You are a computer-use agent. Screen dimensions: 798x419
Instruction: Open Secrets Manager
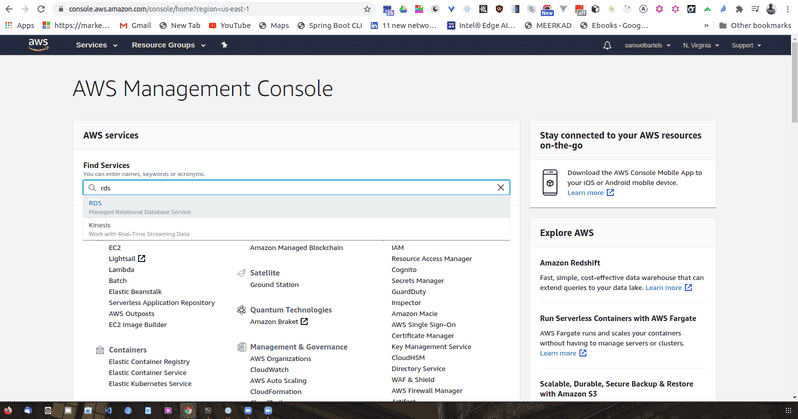[x=417, y=281]
